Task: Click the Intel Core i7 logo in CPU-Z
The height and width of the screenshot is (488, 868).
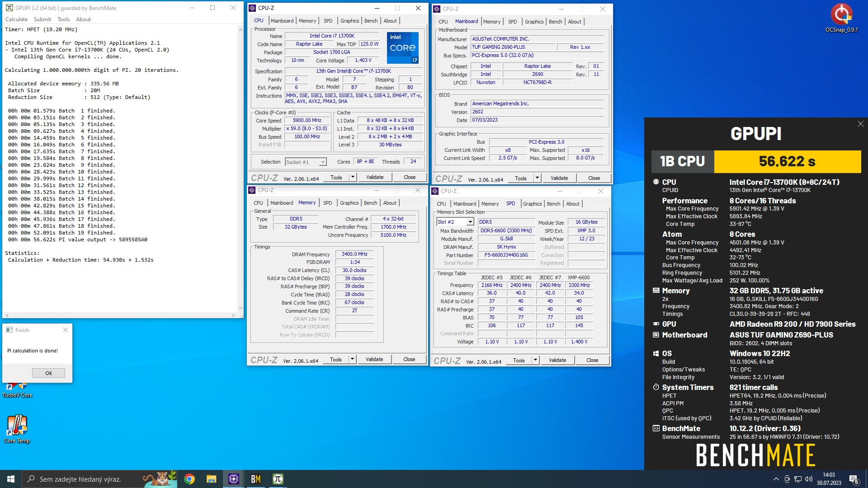Action: (x=402, y=47)
